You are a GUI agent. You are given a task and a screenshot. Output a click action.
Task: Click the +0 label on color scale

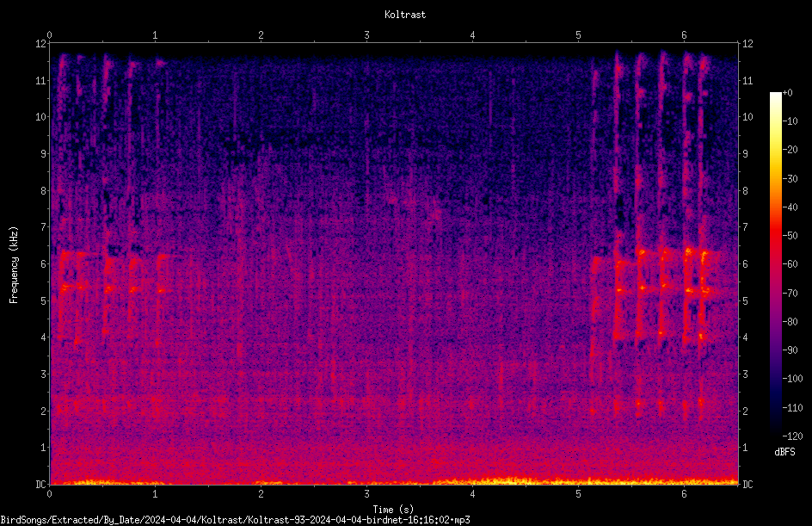point(788,93)
